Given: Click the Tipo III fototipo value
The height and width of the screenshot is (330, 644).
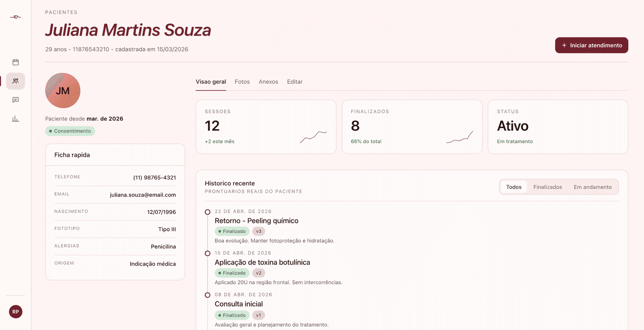Looking at the screenshot, I should click(x=167, y=229).
